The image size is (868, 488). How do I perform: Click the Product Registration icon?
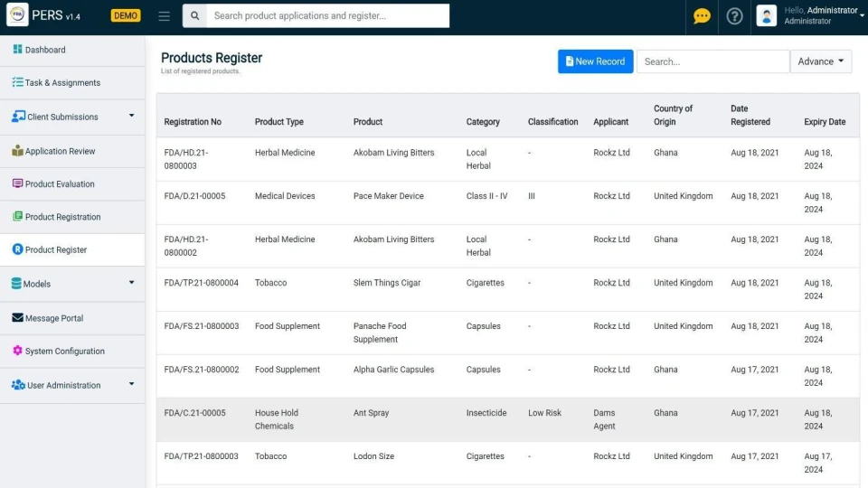tap(18, 216)
